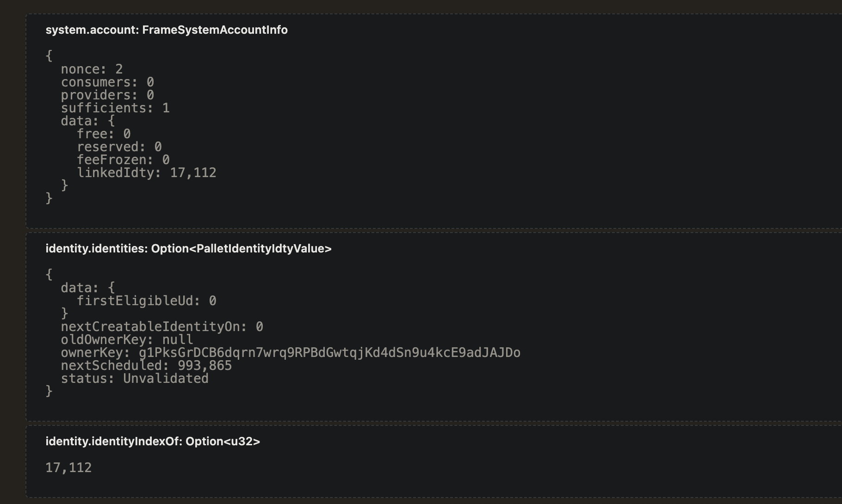Click the linkedIdty value 17,112
The image size is (842, 504).
click(193, 173)
